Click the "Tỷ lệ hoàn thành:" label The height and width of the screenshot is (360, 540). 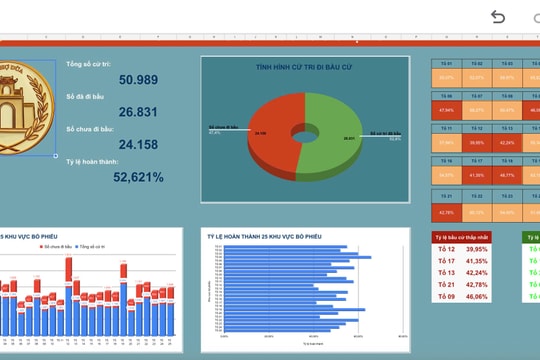tap(92, 162)
